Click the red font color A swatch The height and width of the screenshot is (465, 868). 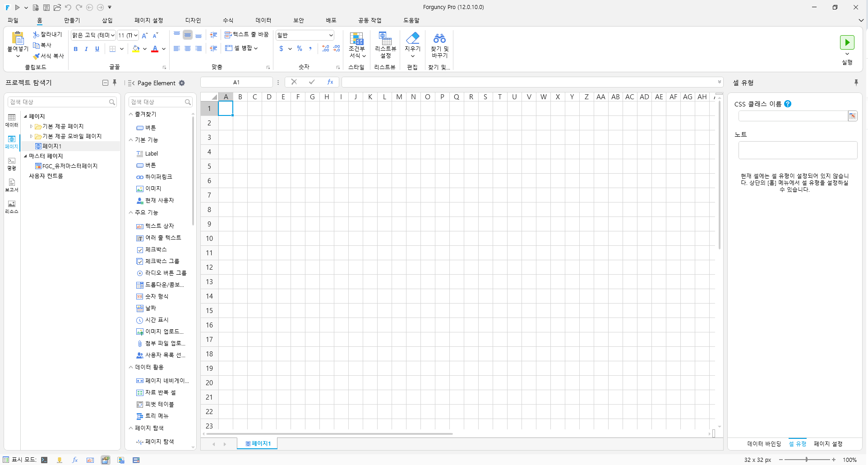pos(155,49)
